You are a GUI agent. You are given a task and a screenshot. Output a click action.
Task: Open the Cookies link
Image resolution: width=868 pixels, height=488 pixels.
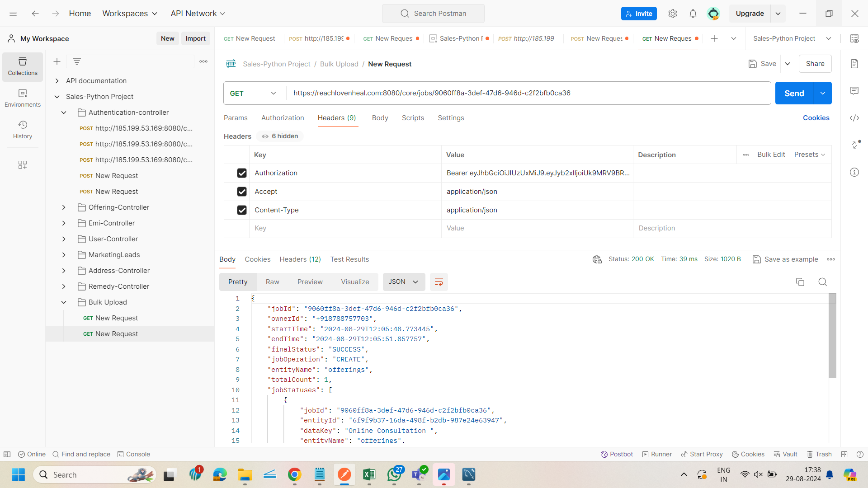pos(816,118)
